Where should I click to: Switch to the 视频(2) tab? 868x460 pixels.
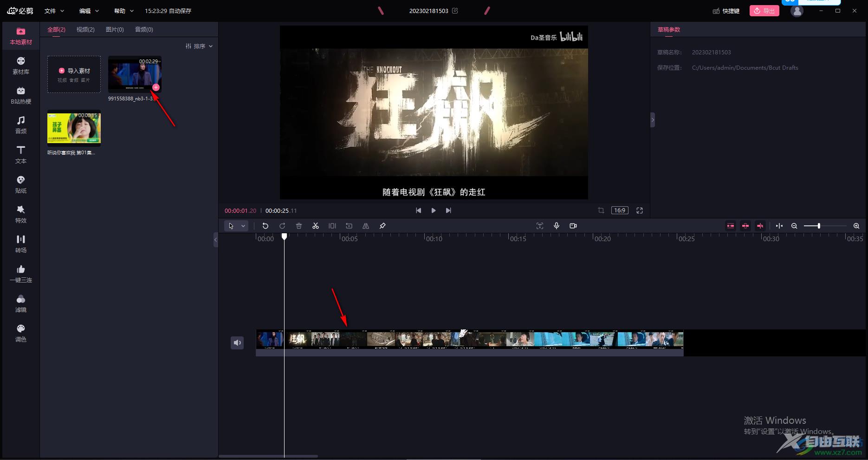tap(85, 29)
